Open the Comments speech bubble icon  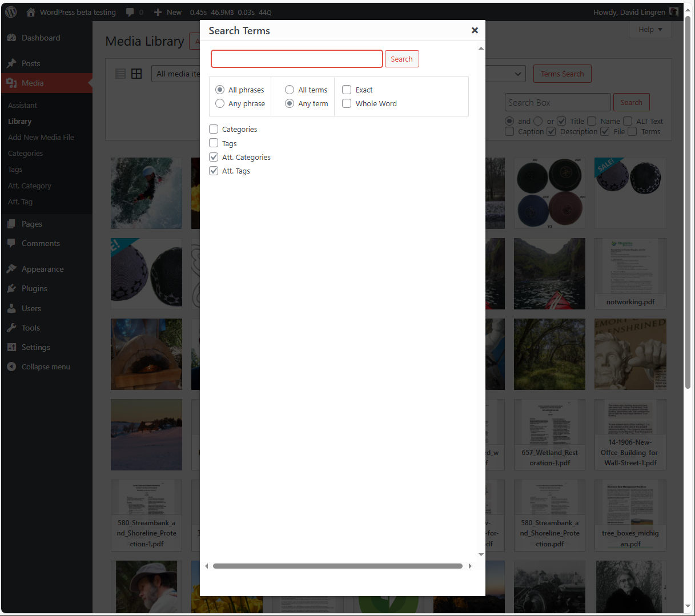click(12, 243)
